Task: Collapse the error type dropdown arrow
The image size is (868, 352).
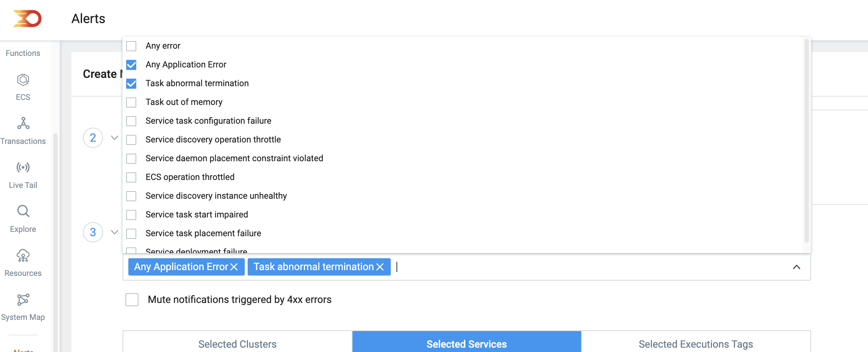Action: coord(797,267)
